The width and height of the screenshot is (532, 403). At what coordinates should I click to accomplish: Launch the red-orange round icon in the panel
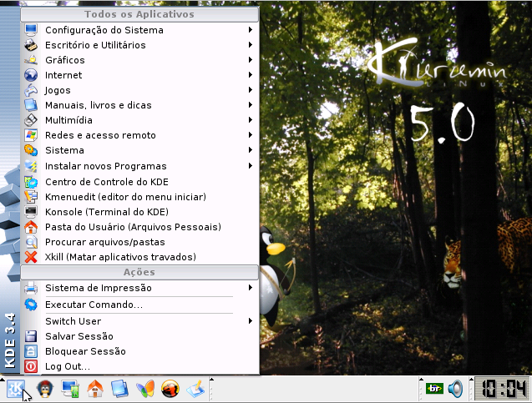(x=170, y=389)
